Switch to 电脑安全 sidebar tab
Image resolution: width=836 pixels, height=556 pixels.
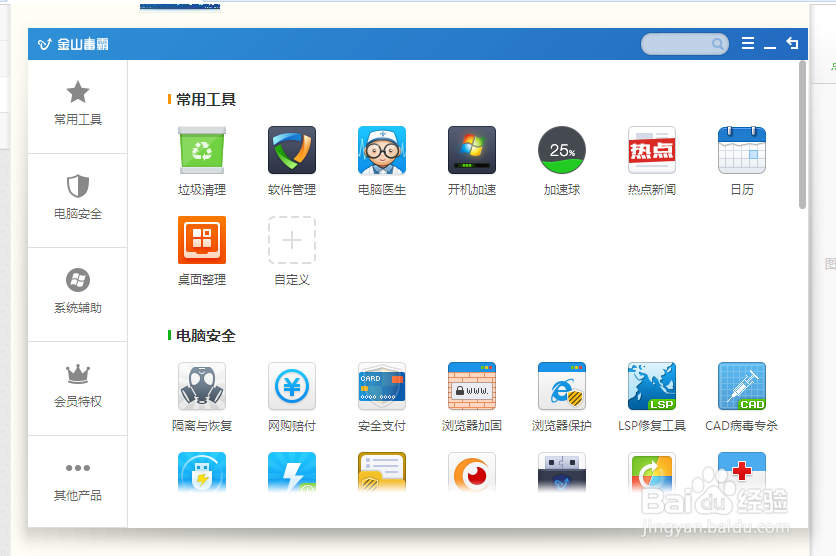point(78,200)
